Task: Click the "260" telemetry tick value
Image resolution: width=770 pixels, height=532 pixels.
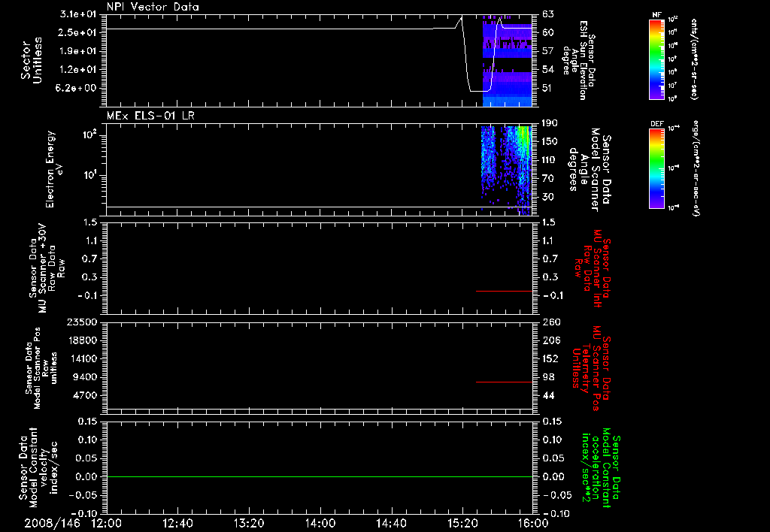Action: (550, 322)
